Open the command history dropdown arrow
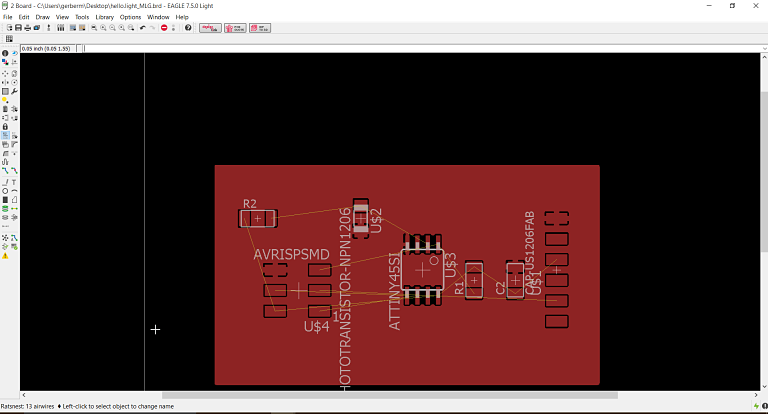Screen dimensions: 768x414 click(764, 49)
